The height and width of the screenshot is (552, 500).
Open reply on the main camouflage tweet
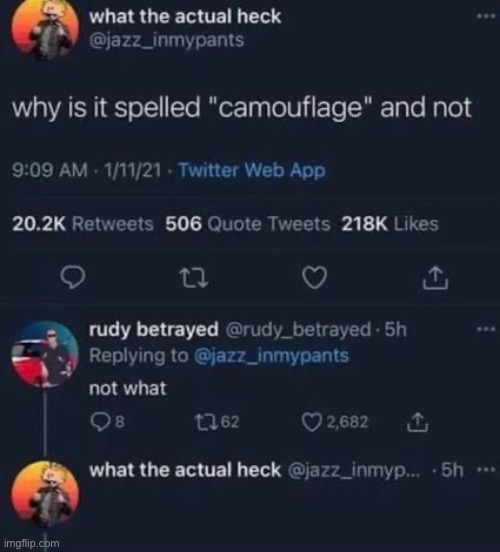point(73,278)
